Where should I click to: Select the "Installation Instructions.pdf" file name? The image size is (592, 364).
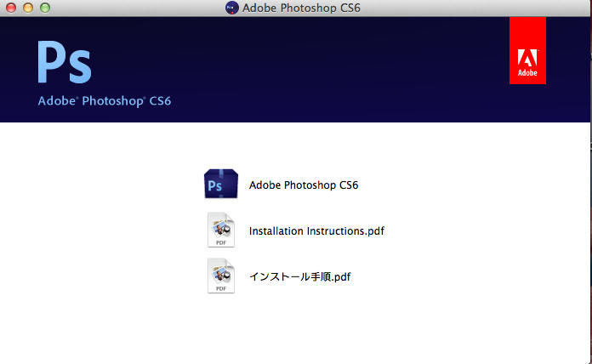pyautogui.click(x=316, y=230)
